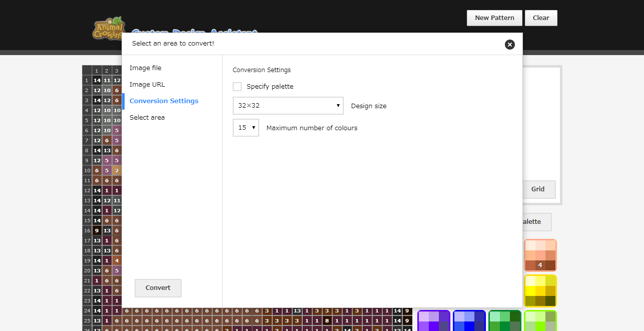Pick the brown swatch marked 4

pyautogui.click(x=540, y=265)
